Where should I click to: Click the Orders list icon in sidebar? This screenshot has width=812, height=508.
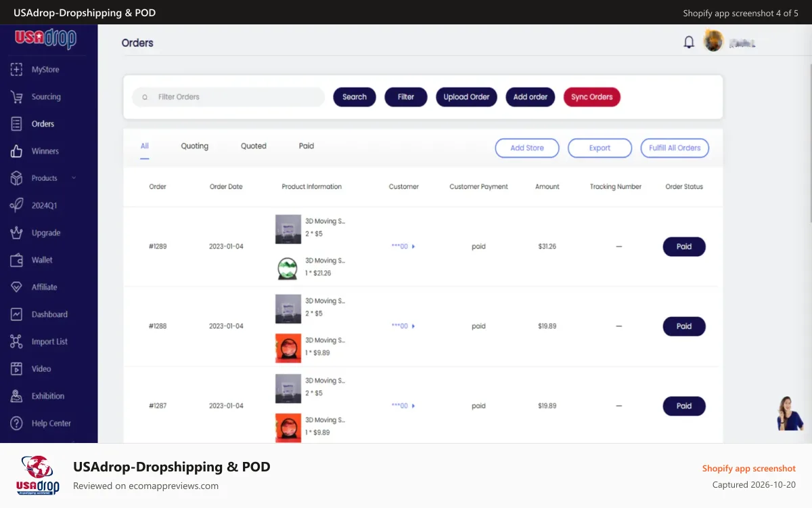[x=16, y=124]
